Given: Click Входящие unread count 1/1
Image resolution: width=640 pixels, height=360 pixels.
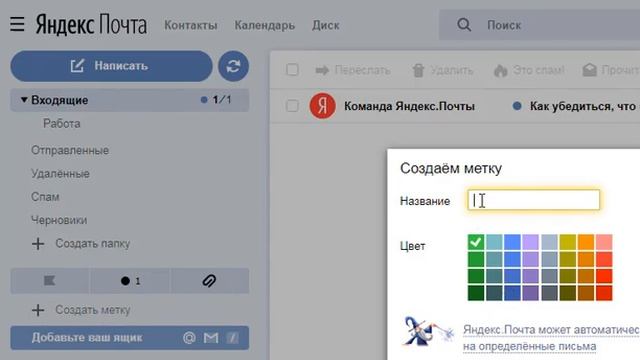Looking at the screenshot, I should [x=222, y=100].
